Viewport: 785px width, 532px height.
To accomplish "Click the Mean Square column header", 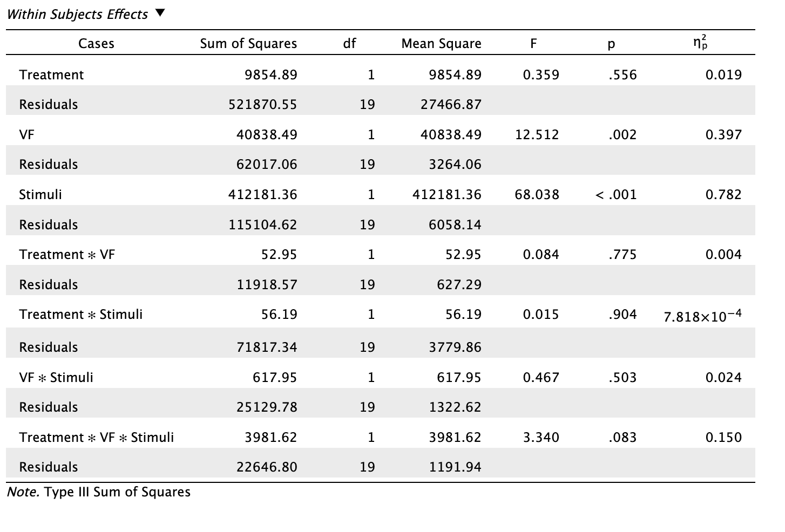I will [441, 44].
